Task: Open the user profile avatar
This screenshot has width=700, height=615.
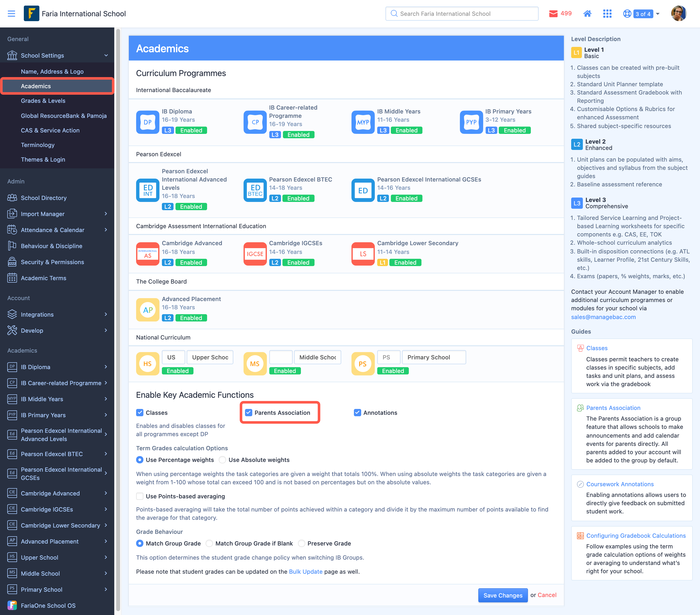Action: click(x=678, y=14)
